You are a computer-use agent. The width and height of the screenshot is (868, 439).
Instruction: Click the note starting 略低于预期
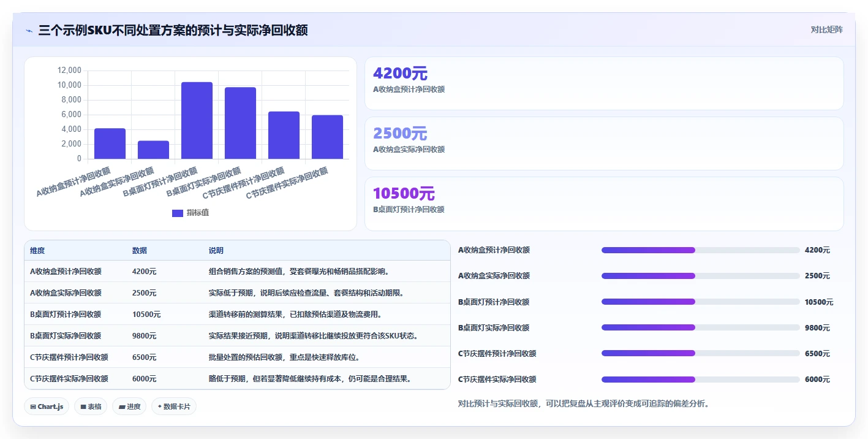[x=310, y=379]
